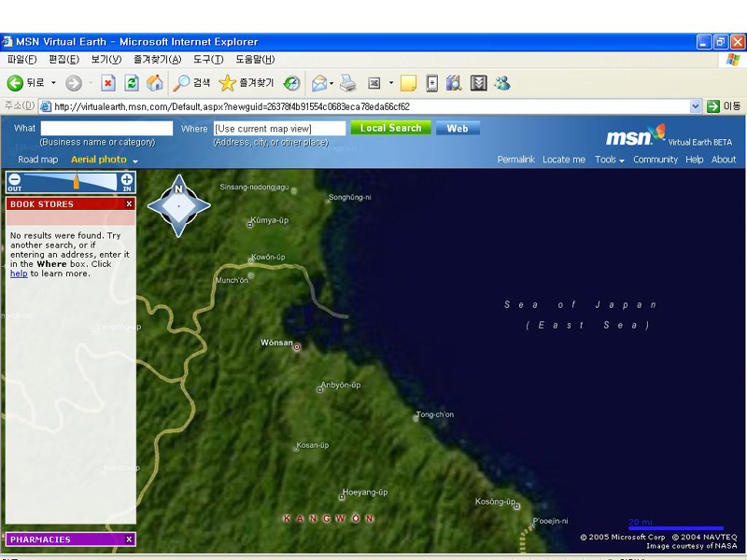Image resolution: width=747 pixels, height=560 pixels.
Task: Open the 도구(T) menu
Action: click(x=207, y=59)
